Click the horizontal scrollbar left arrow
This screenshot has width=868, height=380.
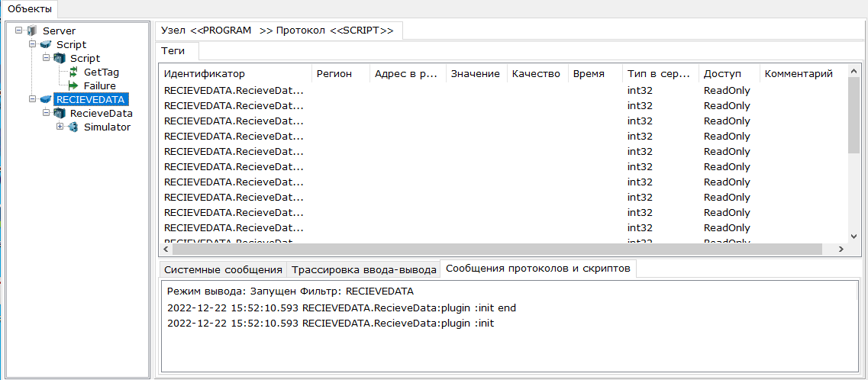166,250
